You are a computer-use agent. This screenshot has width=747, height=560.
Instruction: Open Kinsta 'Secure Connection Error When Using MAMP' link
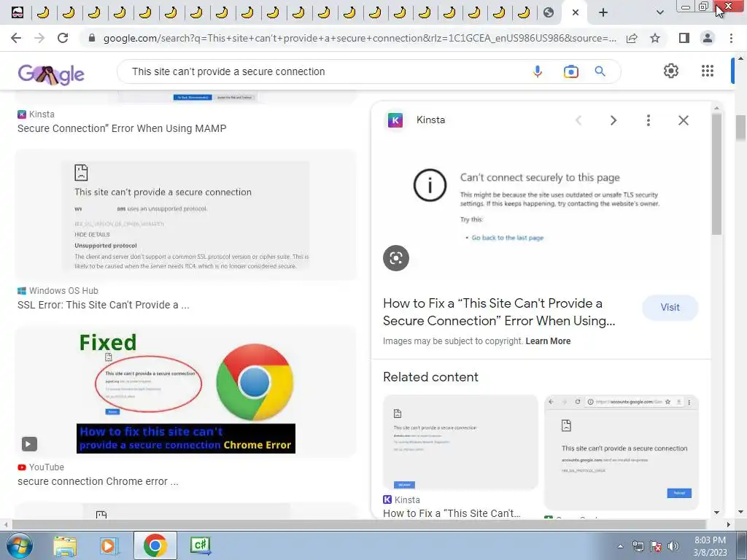122,128
